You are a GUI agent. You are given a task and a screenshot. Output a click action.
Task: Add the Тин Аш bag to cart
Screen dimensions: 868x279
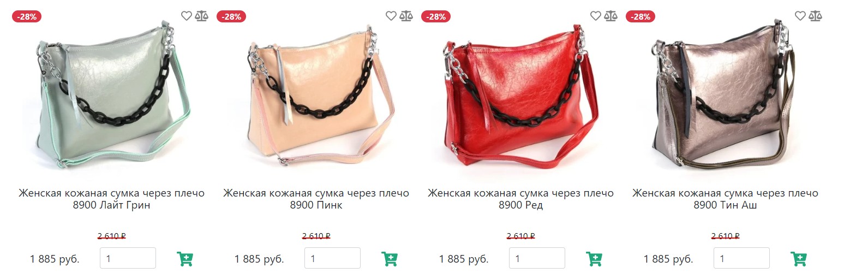(x=799, y=258)
